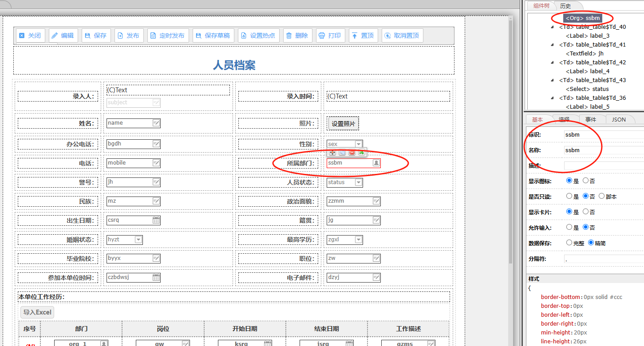Set 是否只读 to 否
The height and width of the screenshot is (346, 644).
point(585,196)
